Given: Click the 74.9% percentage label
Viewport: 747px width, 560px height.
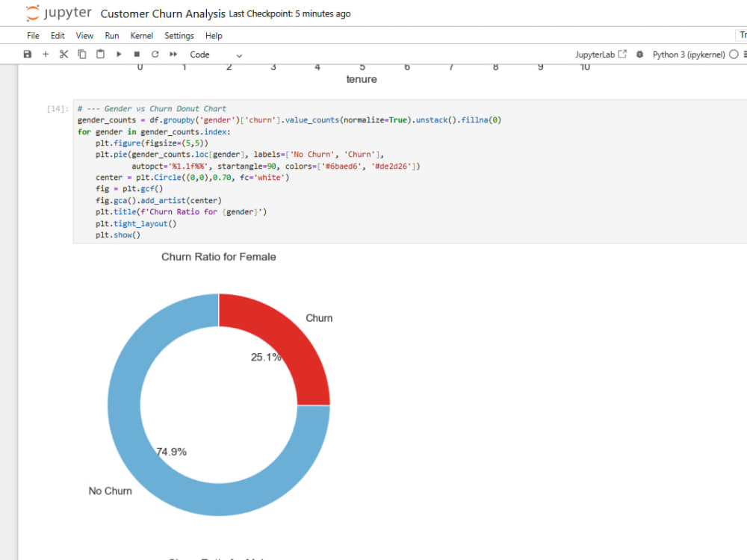Looking at the screenshot, I should pyautogui.click(x=172, y=452).
